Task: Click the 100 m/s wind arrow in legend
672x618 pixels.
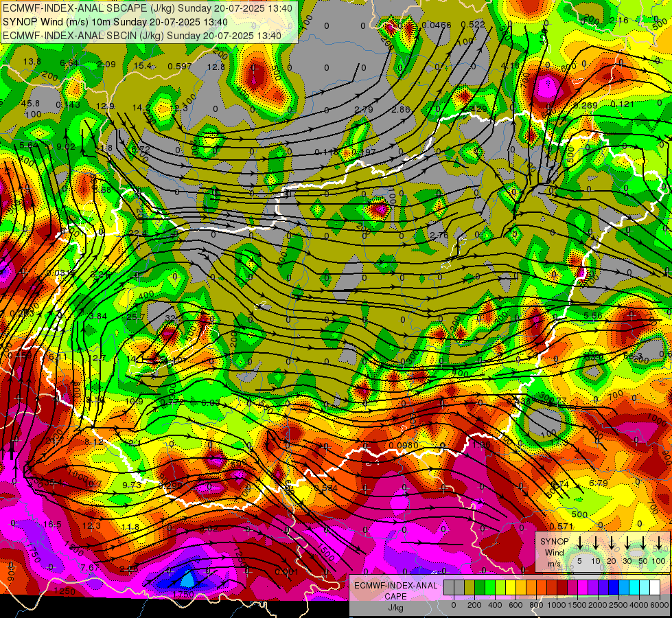Action: pyautogui.click(x=659, y=542)
